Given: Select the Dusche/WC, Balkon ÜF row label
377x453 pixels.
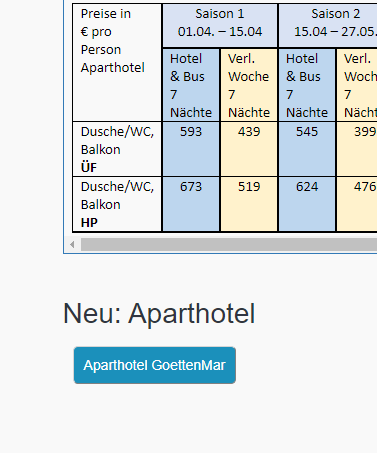Looking at the screenshot, I should [117, 149].
